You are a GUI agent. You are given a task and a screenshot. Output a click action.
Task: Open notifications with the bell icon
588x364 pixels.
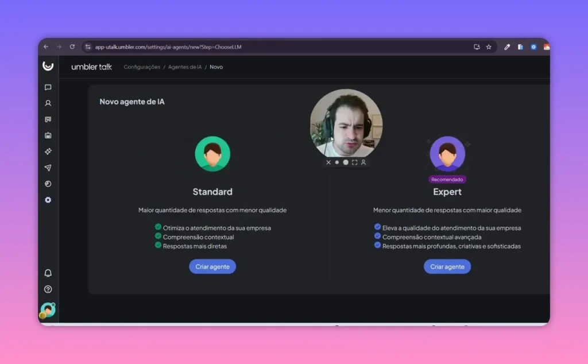48,273
